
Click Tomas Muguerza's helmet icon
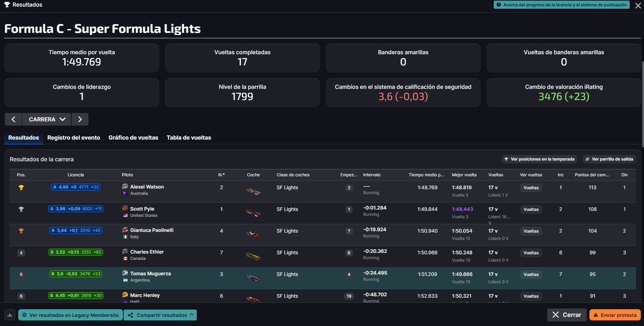pyautogui.click(x=125, y=273)
